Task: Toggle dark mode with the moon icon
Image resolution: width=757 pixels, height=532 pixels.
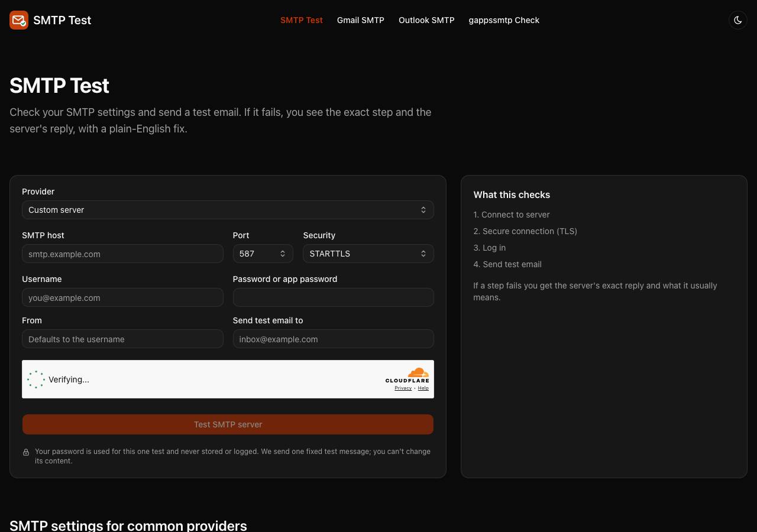Action: click(x=738, y=20)
